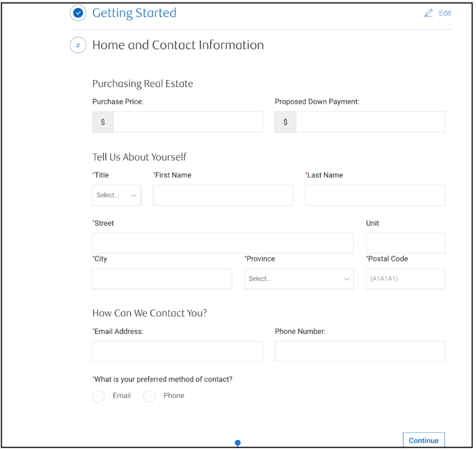
Task: Click the Email Address input box
Action: 177,351
